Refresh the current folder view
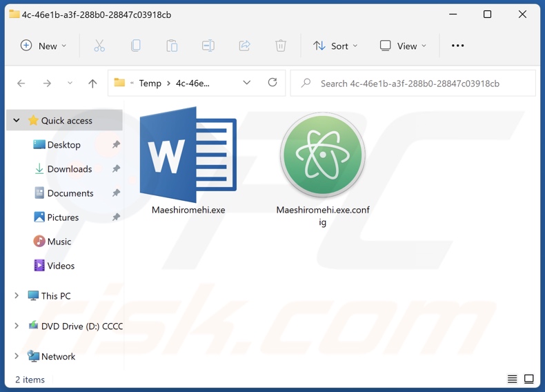 272,82
